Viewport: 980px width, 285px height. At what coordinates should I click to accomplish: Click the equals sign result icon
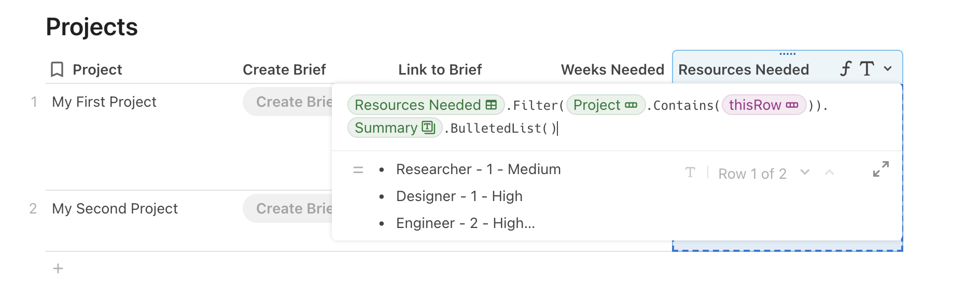tap(358, 170)
